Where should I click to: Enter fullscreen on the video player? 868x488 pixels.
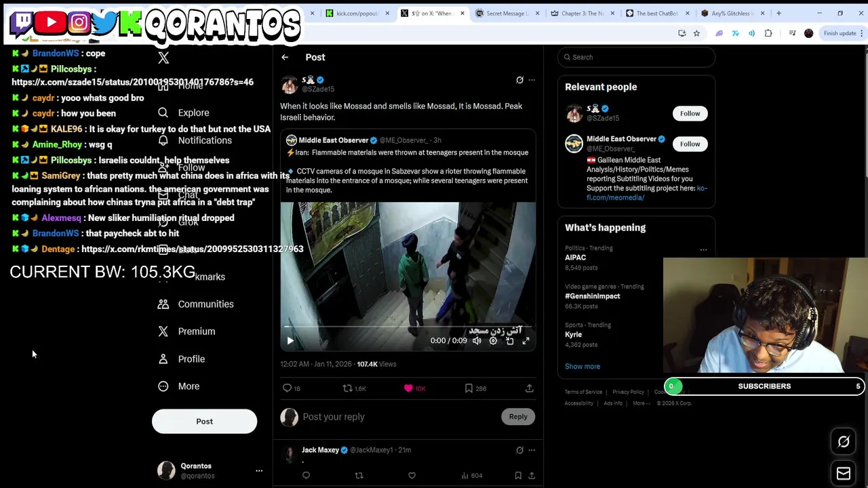(x=526, y=341)
